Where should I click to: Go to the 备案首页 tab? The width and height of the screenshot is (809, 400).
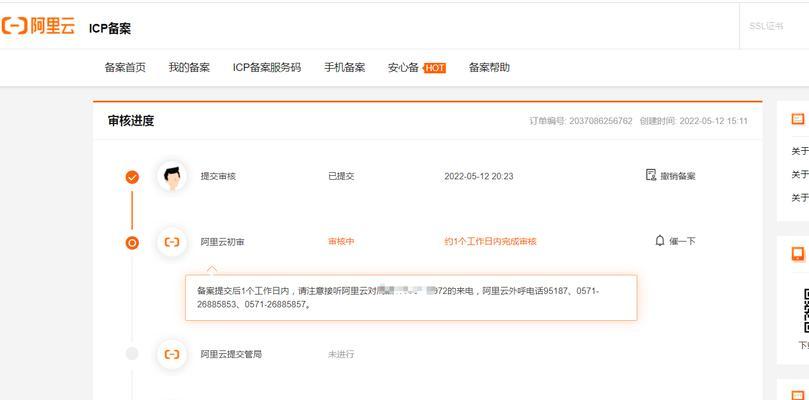point(125,68)
